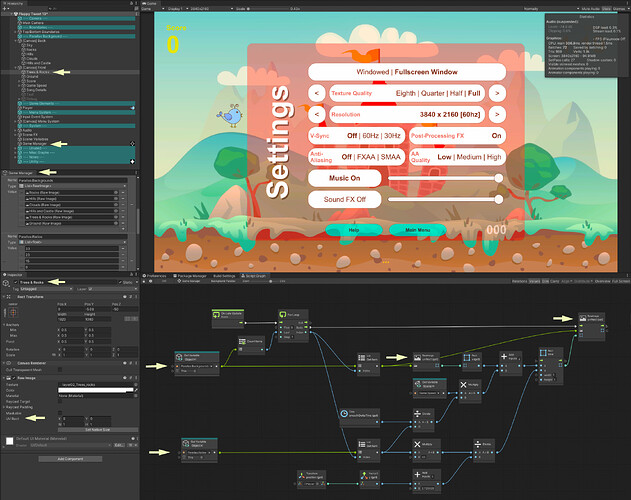The width and height of the screenshot is (631, 500).
Task: Select the Inspector panel tab
Action: [13, 275]
